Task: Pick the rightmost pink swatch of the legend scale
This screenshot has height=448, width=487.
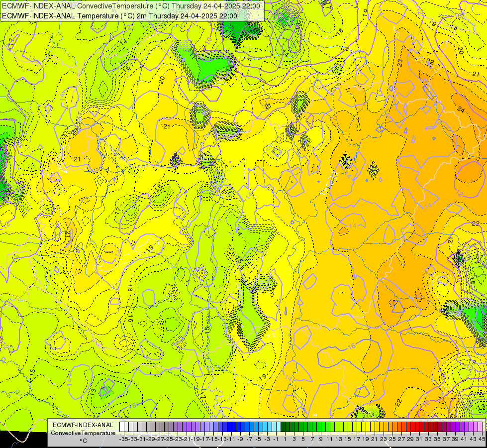Action: point(480,427)
